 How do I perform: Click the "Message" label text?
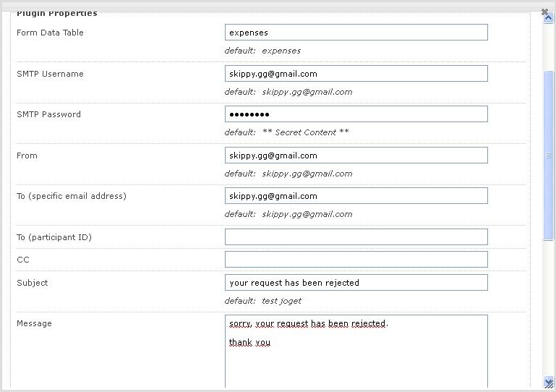(x=34, y=323)
